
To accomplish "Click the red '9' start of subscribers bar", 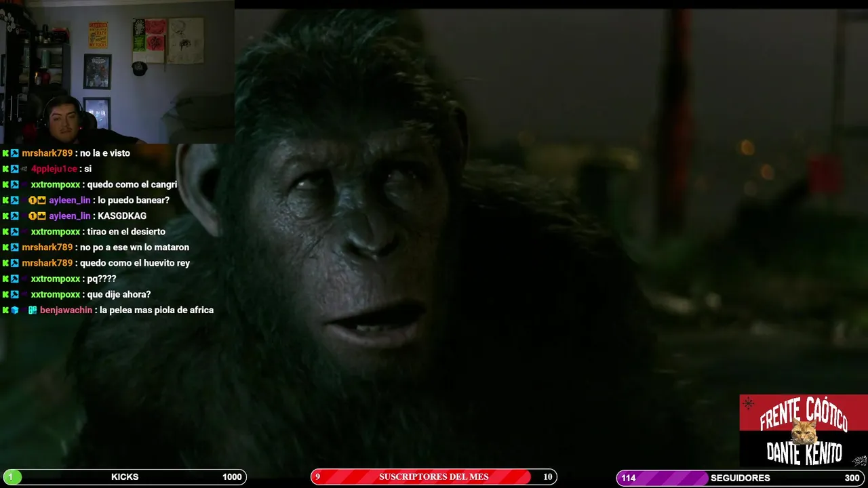I will point(317,477).
